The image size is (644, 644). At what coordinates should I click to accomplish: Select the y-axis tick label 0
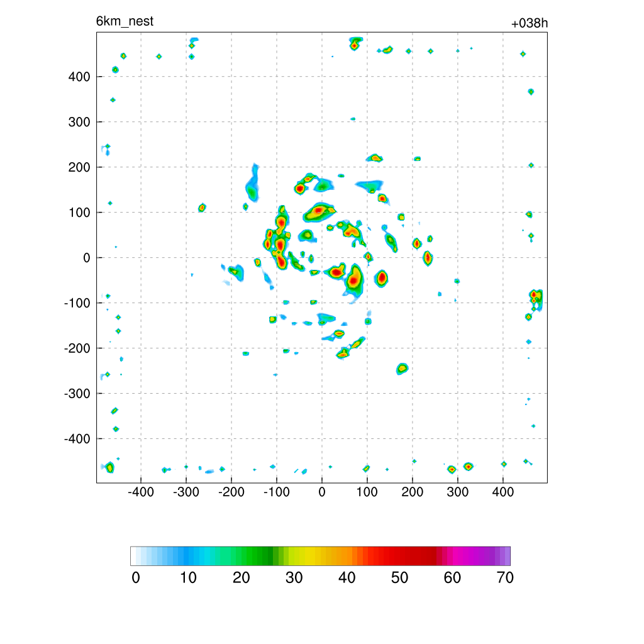tap(86, 258)
